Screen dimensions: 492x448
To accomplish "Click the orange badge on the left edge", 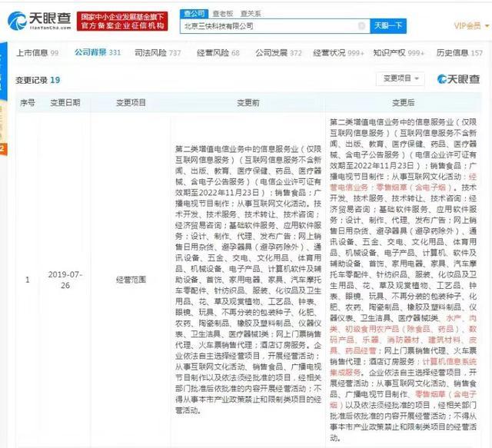I will pos(3,149).
